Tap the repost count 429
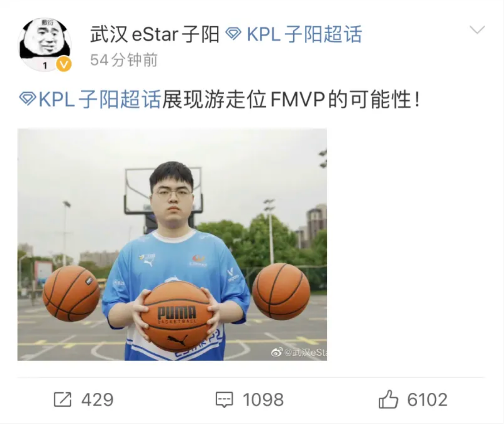This screenshot has height=424, width=504. coord(97,399)
